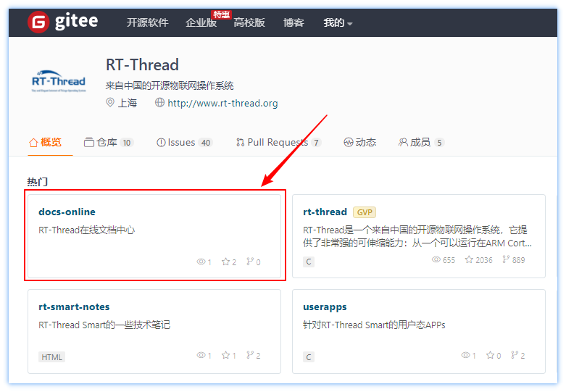
Task: Open the 企业版 nav item
Action: point(201,22)
